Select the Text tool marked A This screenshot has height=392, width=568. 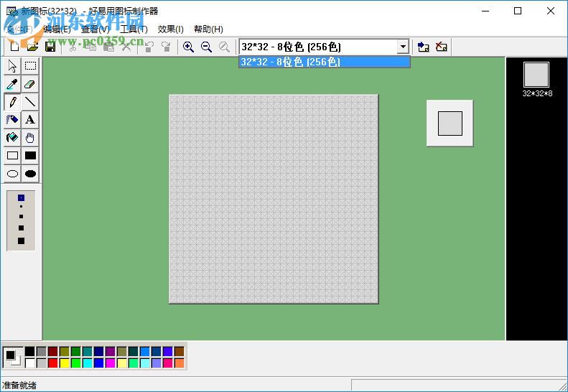(30, 120)
